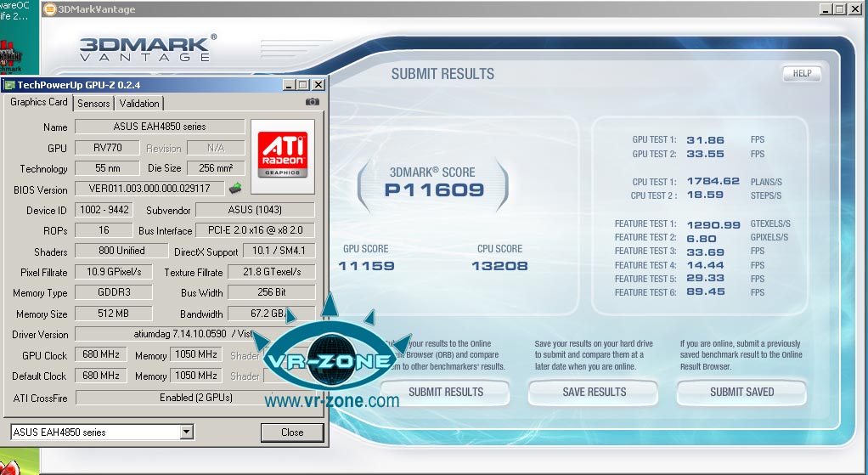Select DirectX Support value 10.1 / SM4.1
The width and height of the screenshot is (868, 475).
point(279,251)
